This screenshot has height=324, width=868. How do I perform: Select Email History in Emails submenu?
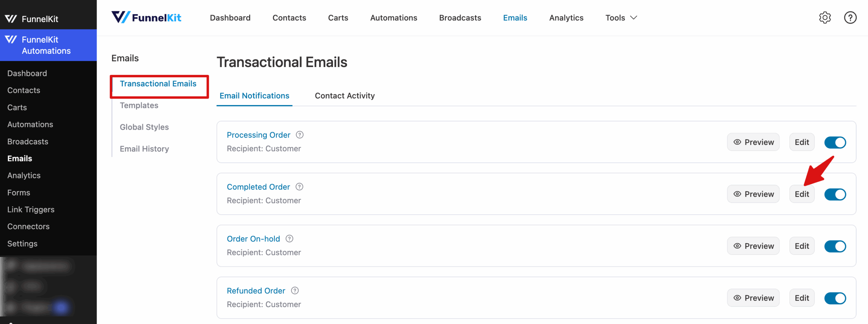click(144, 149)
